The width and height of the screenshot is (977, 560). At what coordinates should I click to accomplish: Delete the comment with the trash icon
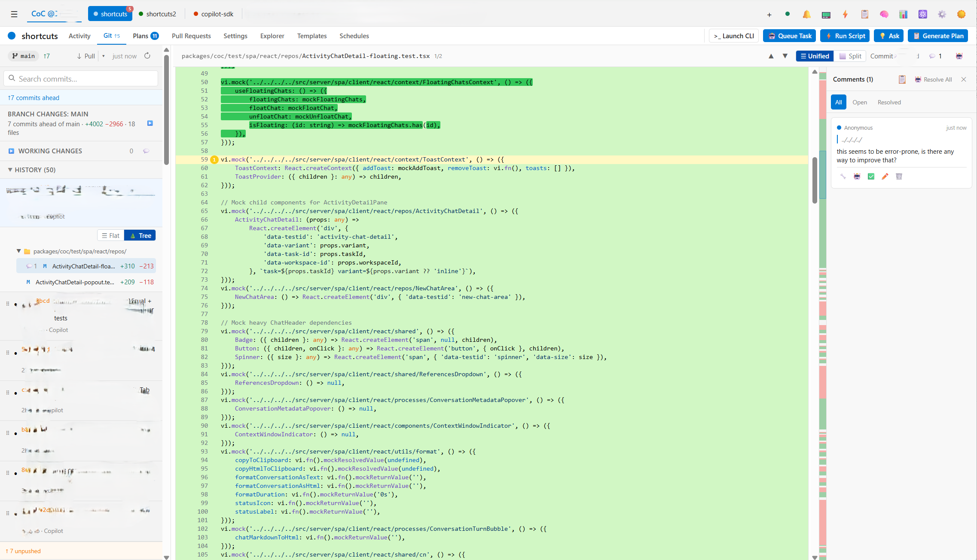pos(899,176)
